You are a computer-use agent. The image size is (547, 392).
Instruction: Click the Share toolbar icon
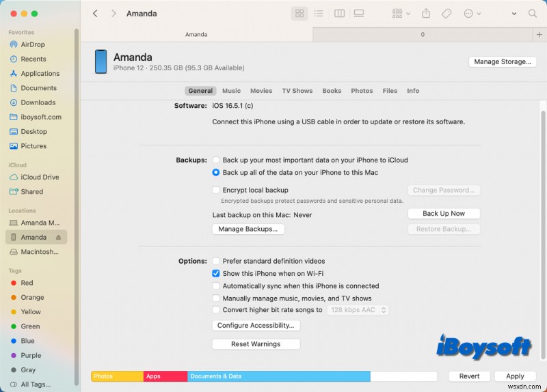coord(425,14)
